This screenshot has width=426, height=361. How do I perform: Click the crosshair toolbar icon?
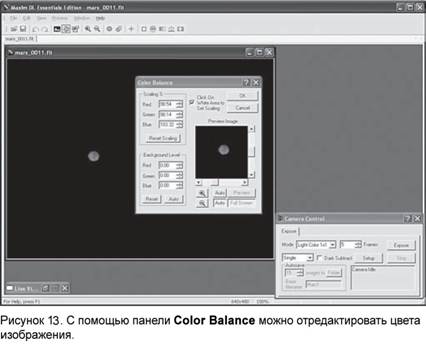tap(131, 29)
